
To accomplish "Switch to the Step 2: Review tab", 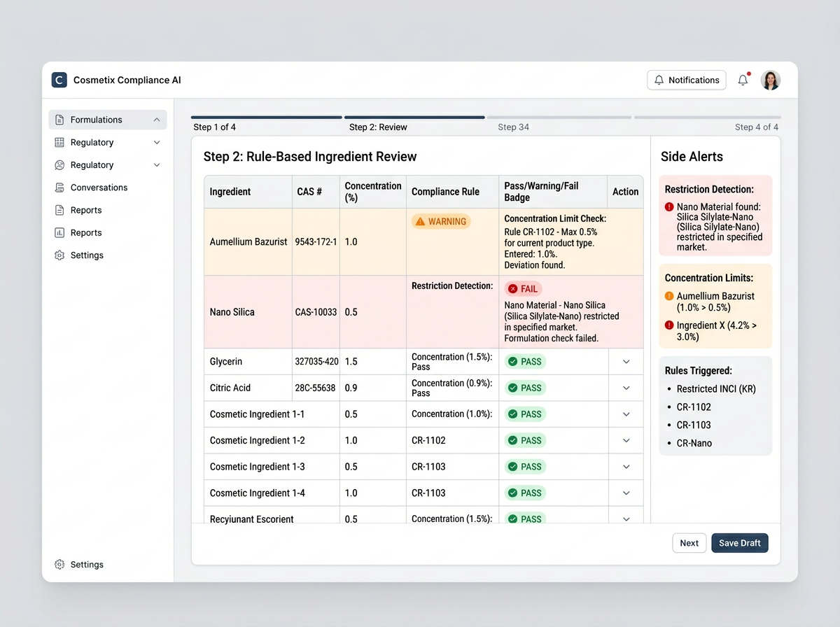I will (378, 127).
